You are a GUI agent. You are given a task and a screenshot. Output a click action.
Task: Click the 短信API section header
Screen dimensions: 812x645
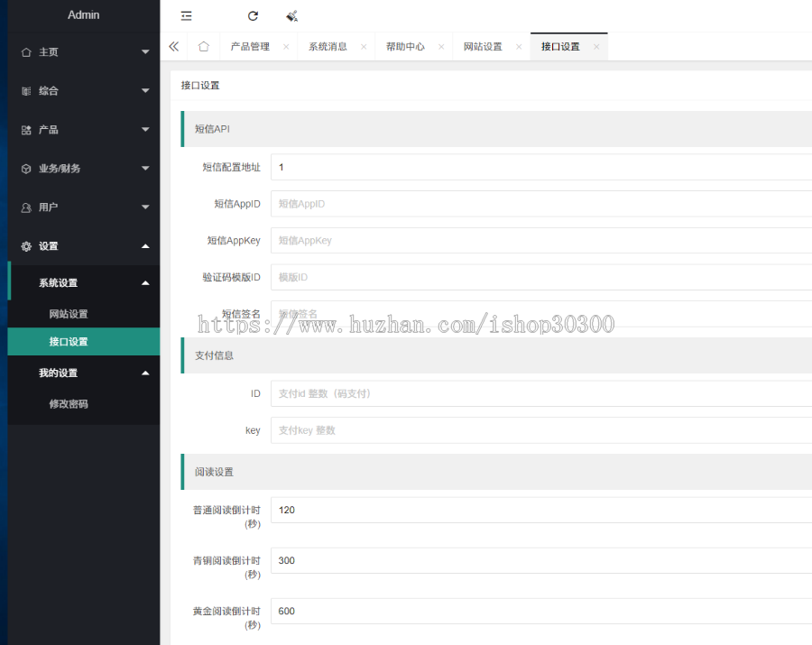coord(496,129)
